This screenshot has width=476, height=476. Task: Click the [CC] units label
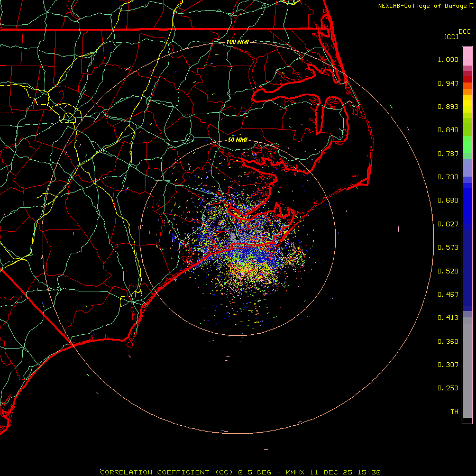tap(451, 36)
